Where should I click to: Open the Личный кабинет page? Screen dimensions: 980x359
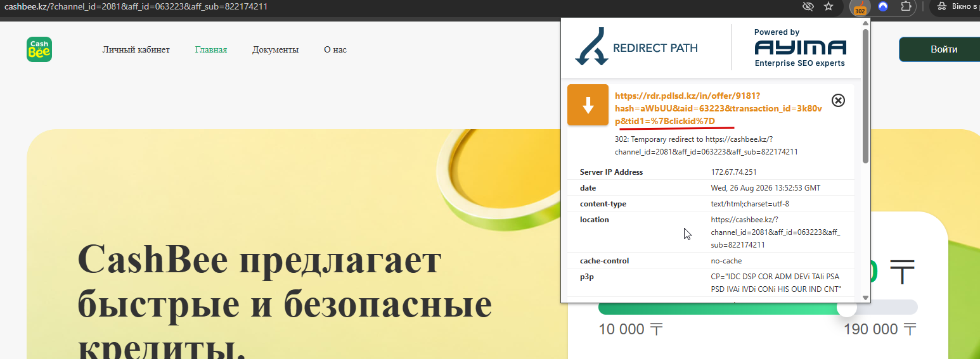[136, 49]
